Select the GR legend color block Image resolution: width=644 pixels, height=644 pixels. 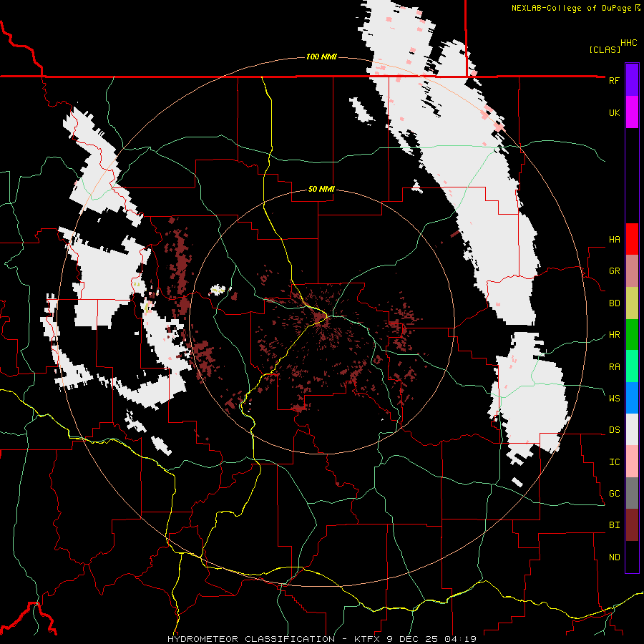coord(632,270)
